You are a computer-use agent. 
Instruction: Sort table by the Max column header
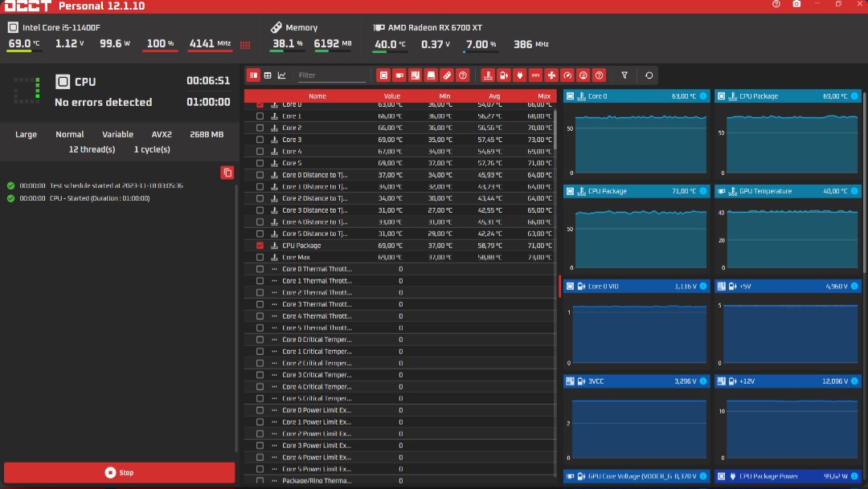tap(544, 96)
